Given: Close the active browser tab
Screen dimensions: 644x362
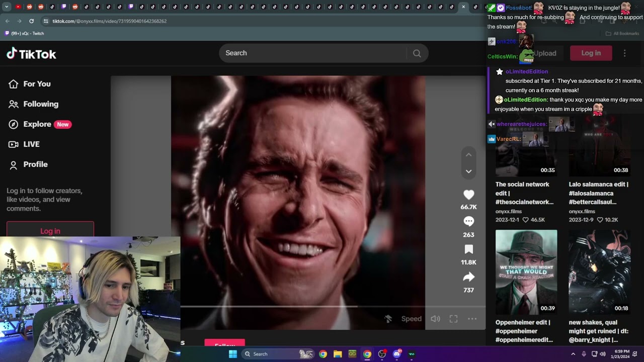Looking at the screenshot, I should [x=463, y=7].
